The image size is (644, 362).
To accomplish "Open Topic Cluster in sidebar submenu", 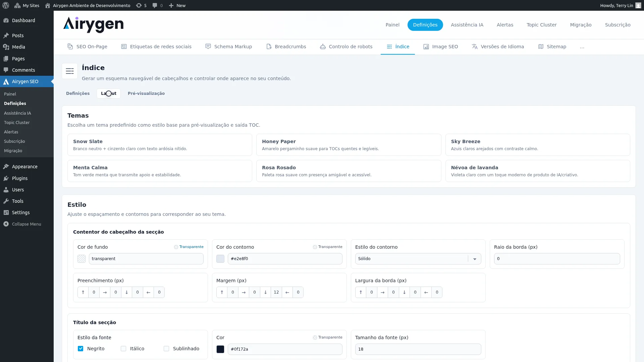I will pyautogui.click(x=17, y=123).
